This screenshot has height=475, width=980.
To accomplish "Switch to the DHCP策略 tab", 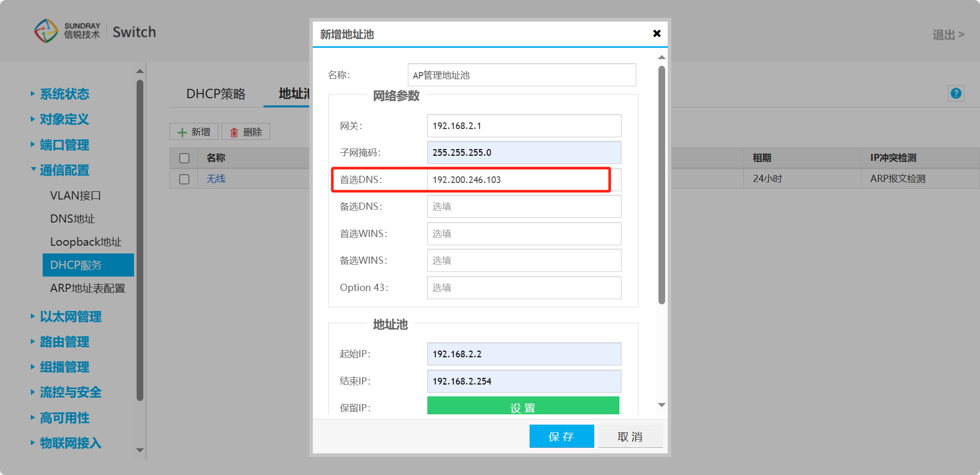I will click(x=216, y=94).
